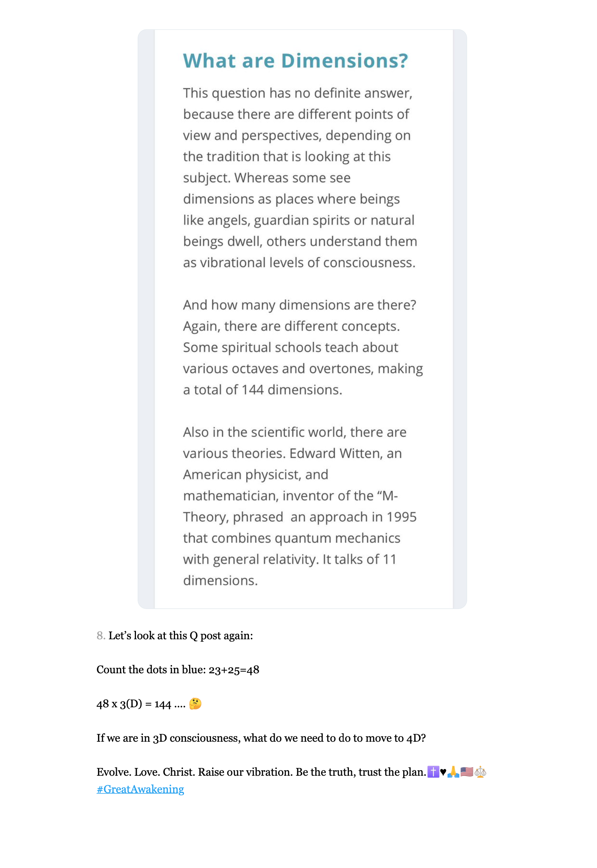Click the 'What are Dimensions?' heading

(x=295, y=61)
